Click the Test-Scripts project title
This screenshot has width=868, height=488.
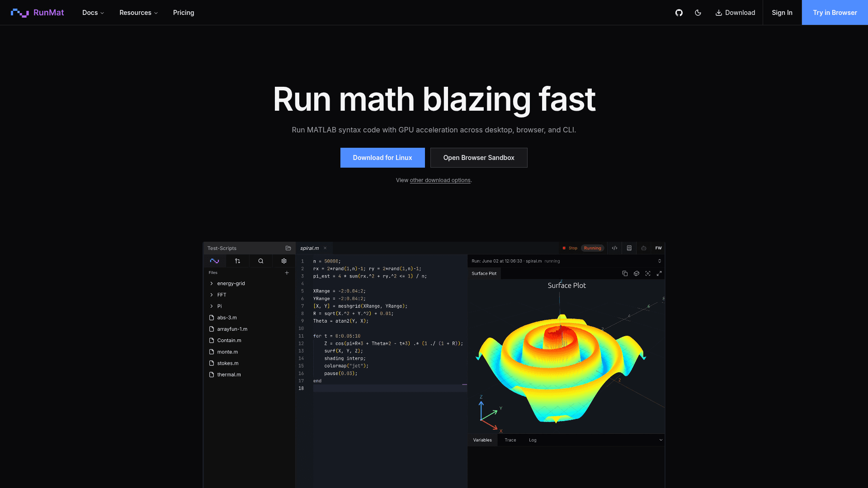coord(222,248)
